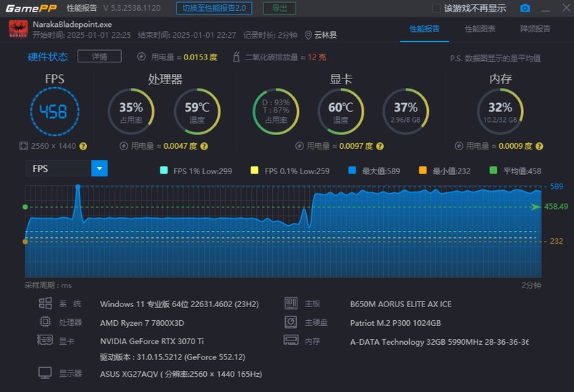The height and width of the screenshot is (392, 574).
Task: Click the help icon next to 0.0097 度
Action: [380, 146]
